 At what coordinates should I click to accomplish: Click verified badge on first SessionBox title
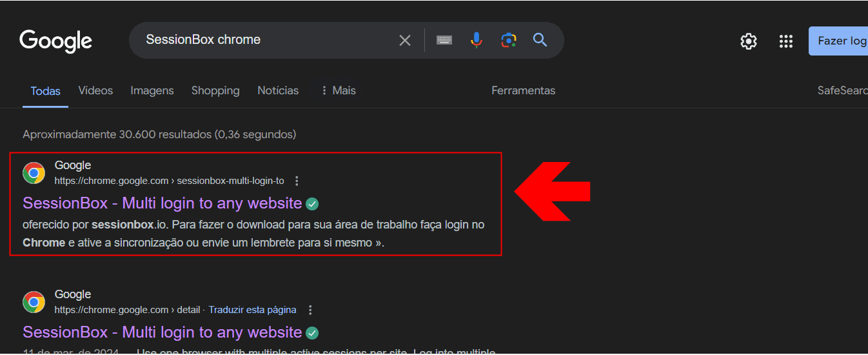click(312, 204)
